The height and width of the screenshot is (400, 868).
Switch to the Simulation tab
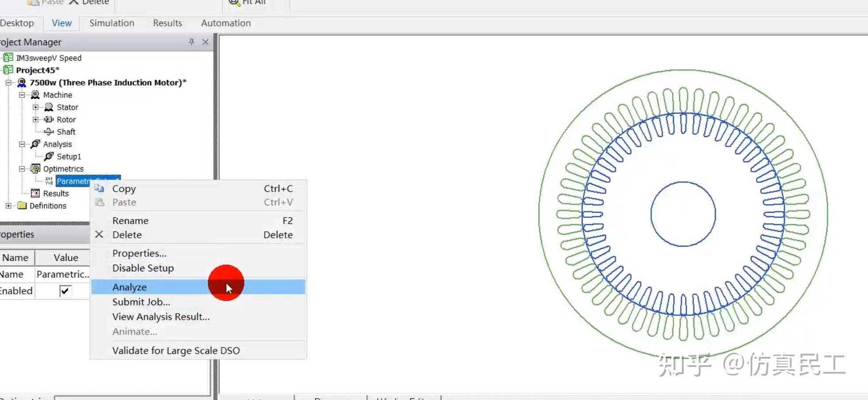click(x=111, y=23)
